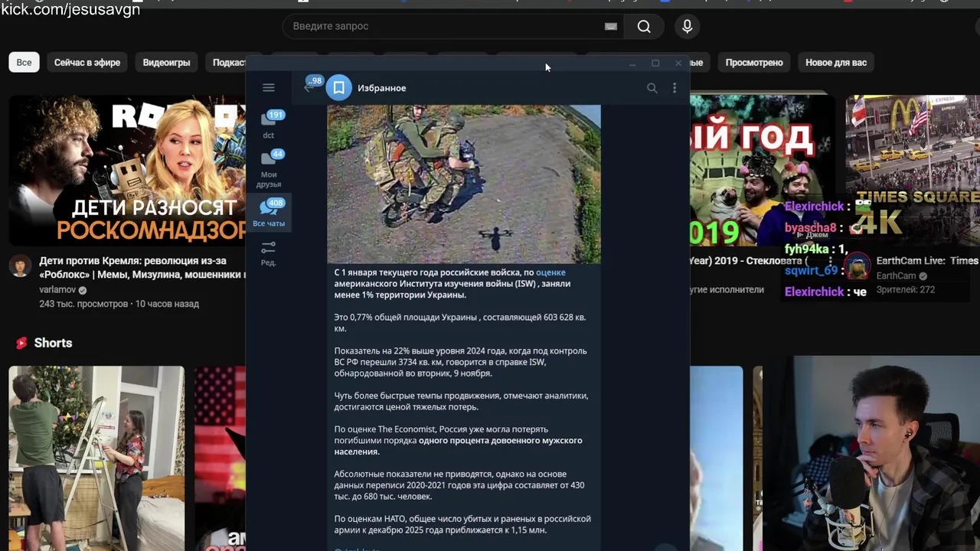The width and height of the screenshot is (980, 551).
Task: Open the Дети против Кремля video title
Action: pyautogui.click(x=142, y=267)
